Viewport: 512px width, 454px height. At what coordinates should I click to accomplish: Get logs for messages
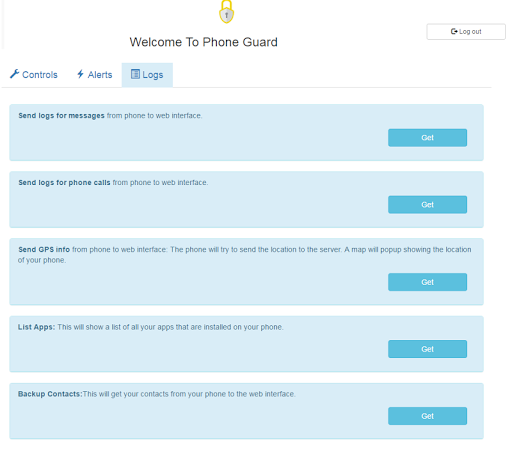(x=427, y=138)
